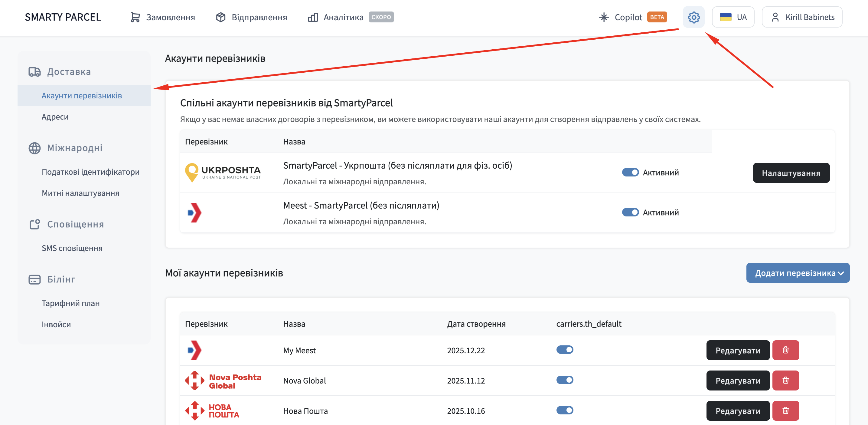Click Налаштування button for Ukrposhta
The width and height of the screenshot is (868, 425).
click(x=791, y=173)
